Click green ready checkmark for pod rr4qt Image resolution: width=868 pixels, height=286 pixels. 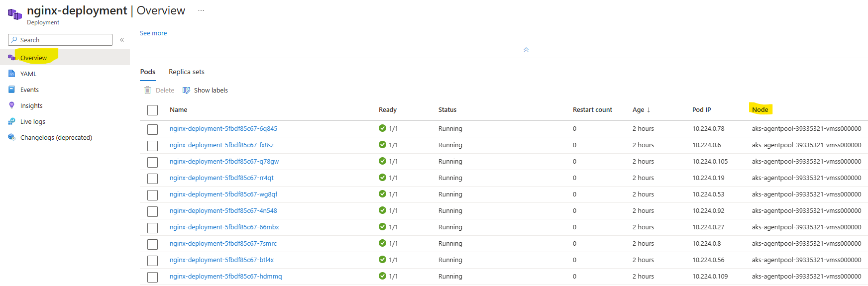382,178
